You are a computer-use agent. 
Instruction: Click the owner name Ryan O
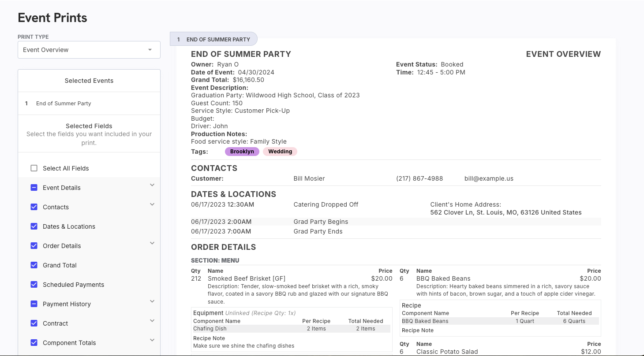point(228,64)
